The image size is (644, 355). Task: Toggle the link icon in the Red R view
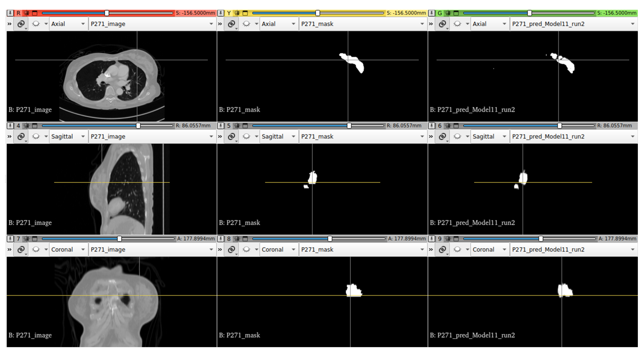[21, 24]
